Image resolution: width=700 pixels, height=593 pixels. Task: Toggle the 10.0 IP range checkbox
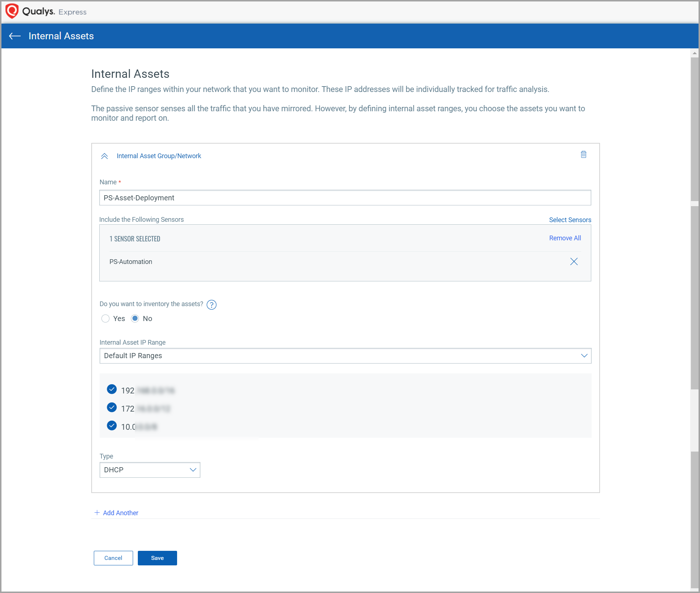pos(112,426)
